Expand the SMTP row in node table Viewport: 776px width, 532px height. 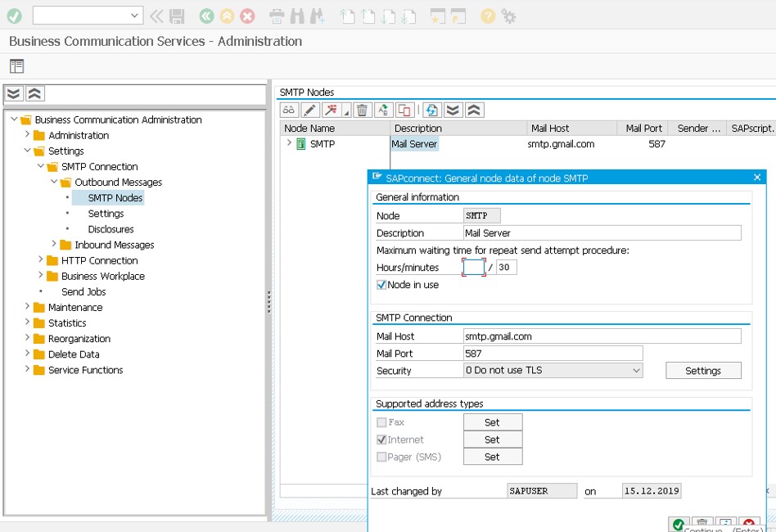point(290,143)
